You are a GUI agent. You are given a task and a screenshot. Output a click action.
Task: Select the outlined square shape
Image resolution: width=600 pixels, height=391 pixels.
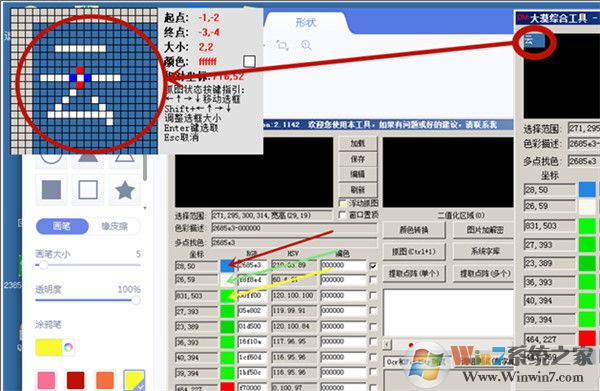(88, 190)
